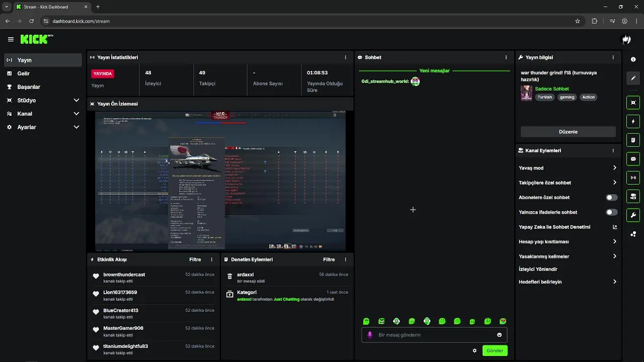Screen dimensions: 644x362
Task: Open Yavaş mod settings arrow
Action: (614, 168)
